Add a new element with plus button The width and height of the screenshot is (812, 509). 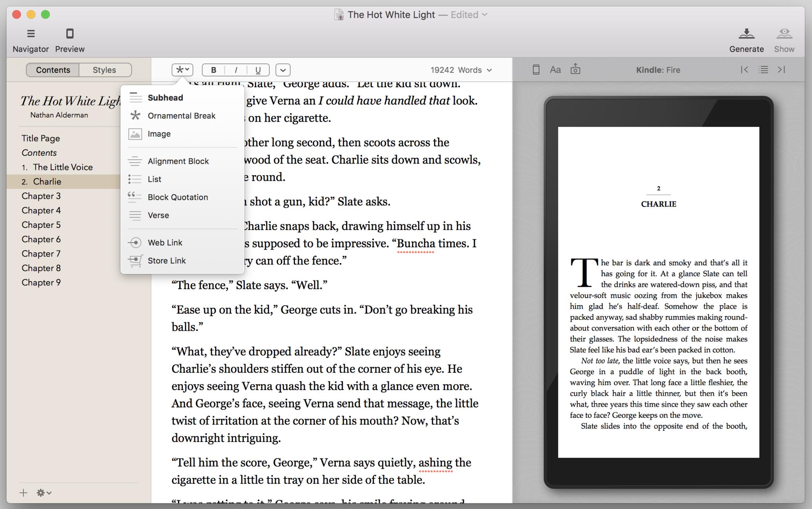tap(23, 493)
